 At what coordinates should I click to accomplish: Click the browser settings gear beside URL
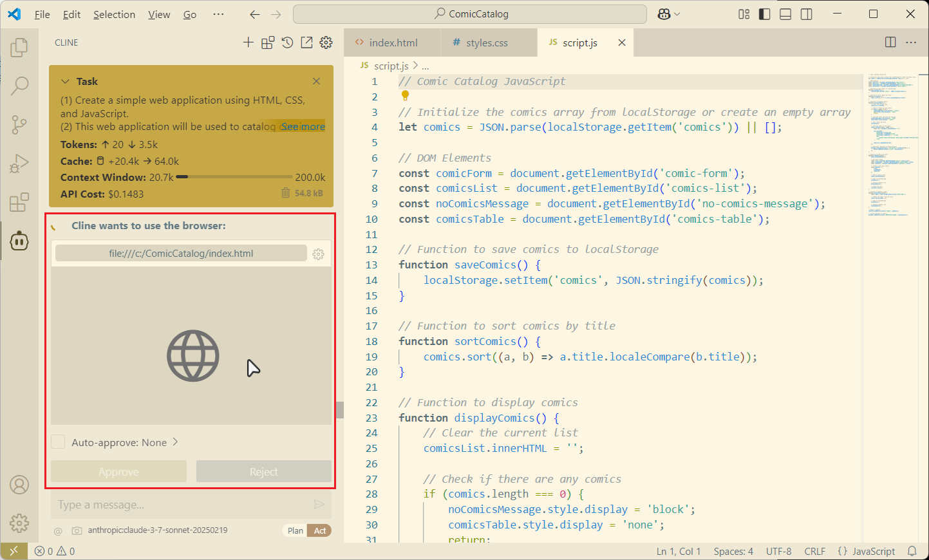coord(318,254)
